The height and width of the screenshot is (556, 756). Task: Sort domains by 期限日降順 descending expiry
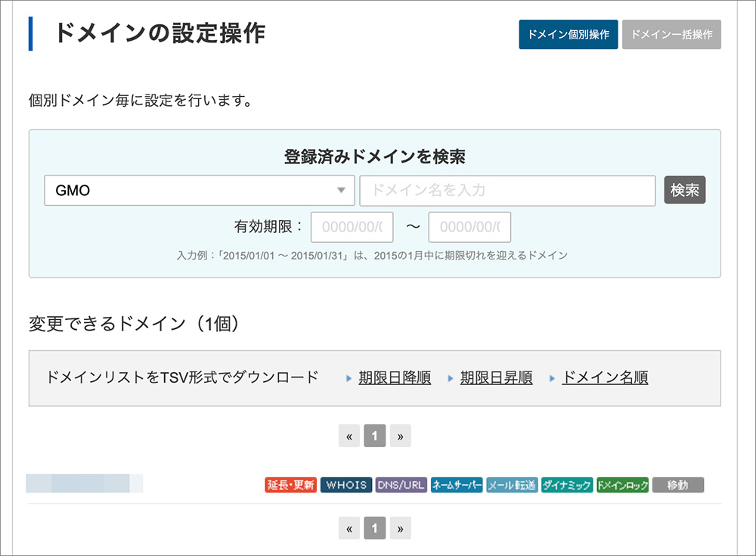[394, 377]
